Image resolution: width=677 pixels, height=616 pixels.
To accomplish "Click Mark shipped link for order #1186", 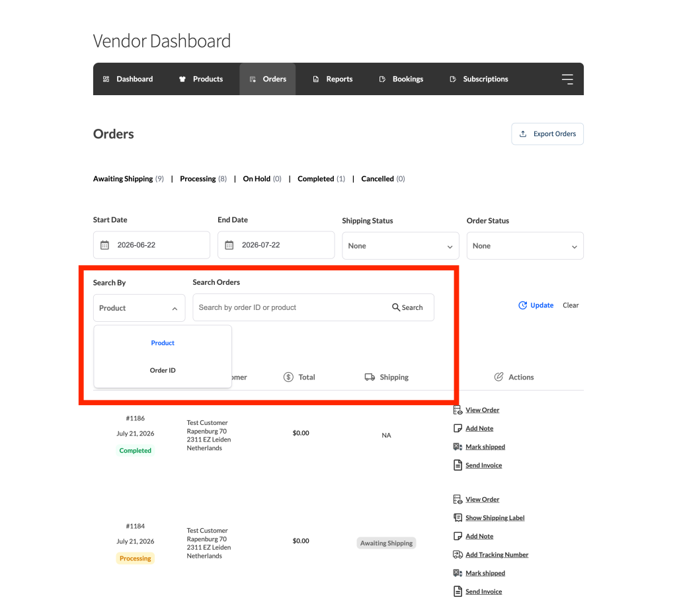I will 485,447.
